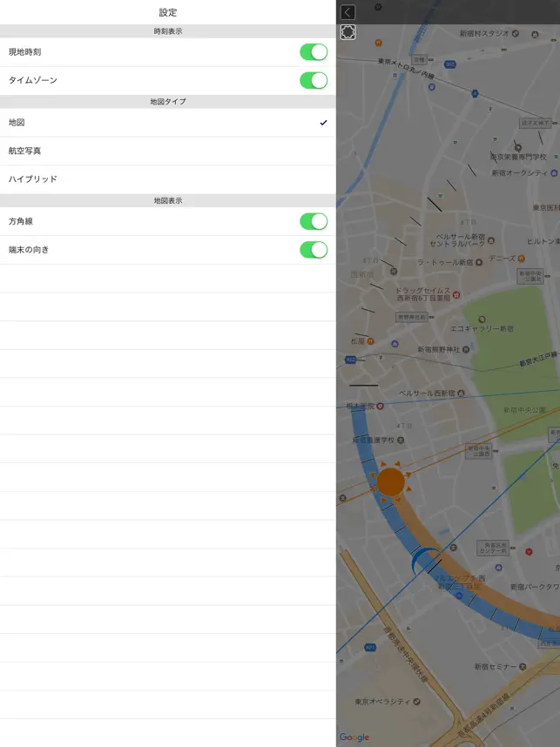Select 地図 map type
The image size is (560, 747).
point(168,123)
